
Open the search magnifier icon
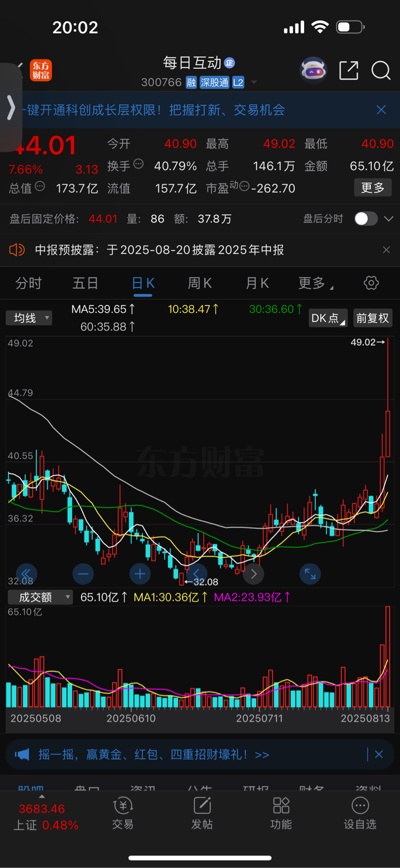coord(381,70)
